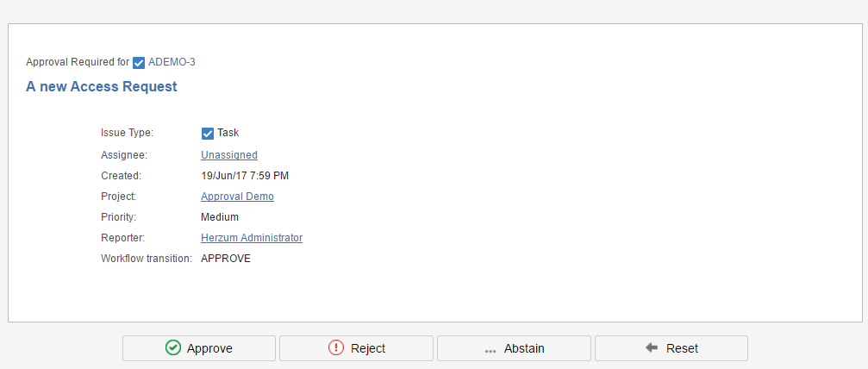Click the task type icon beside ADEMO-3
This screenshot has width=868, height=369.
click(x=139, y=62)
